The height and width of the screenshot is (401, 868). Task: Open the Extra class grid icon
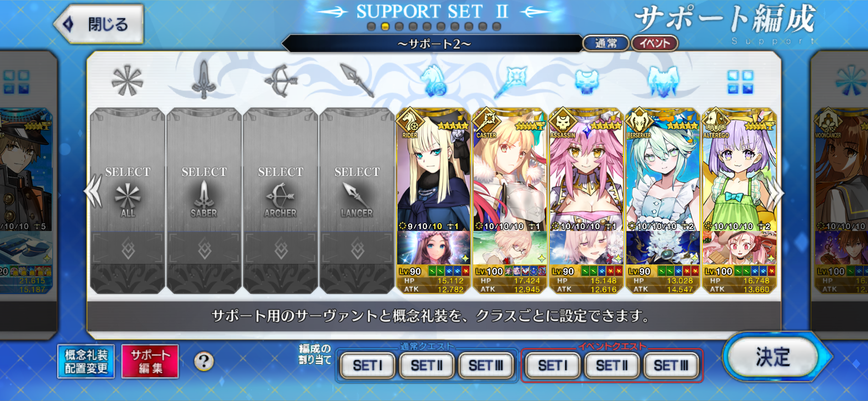click(x=741, y=82)
